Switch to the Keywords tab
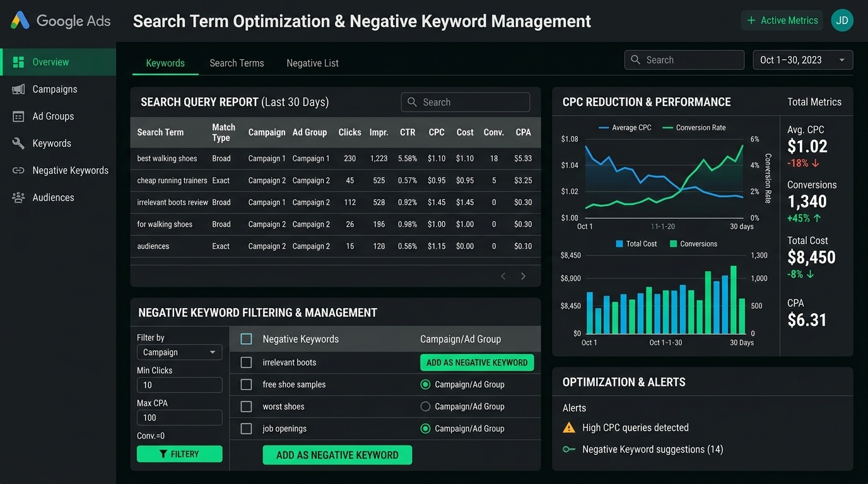The width and height of the screenshot is (868, 484). click(165, 63)
